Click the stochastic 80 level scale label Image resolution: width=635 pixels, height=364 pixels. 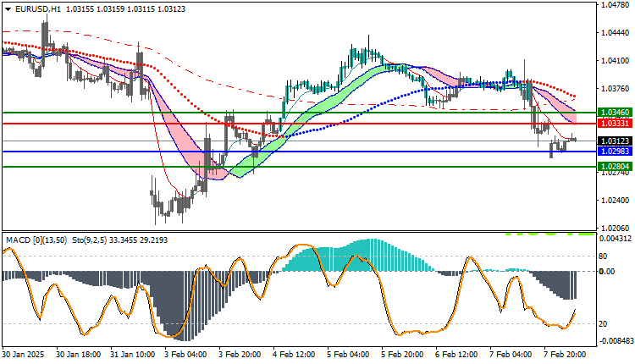(x=603, y=256)
